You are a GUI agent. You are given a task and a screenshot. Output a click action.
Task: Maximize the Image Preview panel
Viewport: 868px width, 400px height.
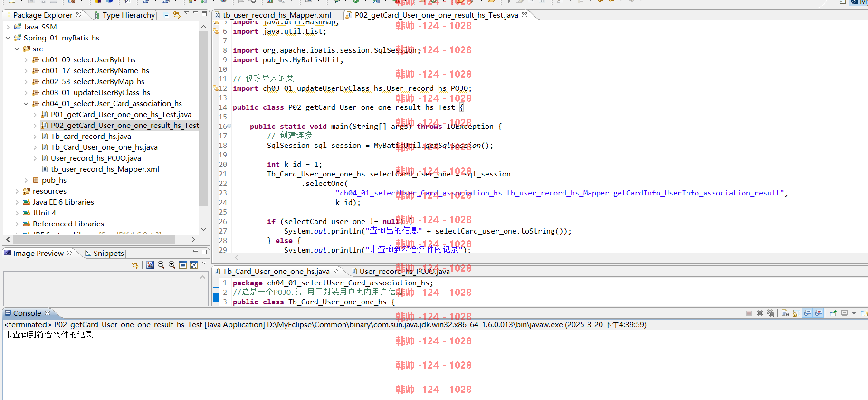[x=204, y=252]
